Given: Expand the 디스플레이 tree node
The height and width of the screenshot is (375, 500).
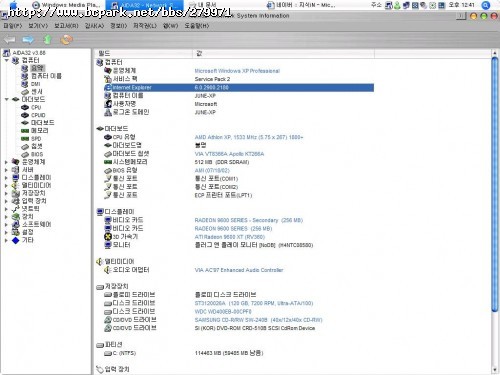Looking at the screenshot, I should pos(6,178).
